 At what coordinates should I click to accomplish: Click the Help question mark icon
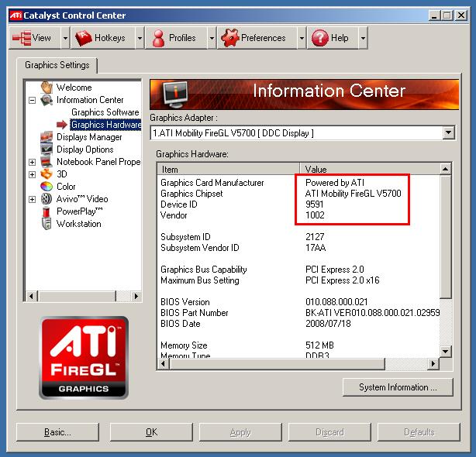coord(319,38)
